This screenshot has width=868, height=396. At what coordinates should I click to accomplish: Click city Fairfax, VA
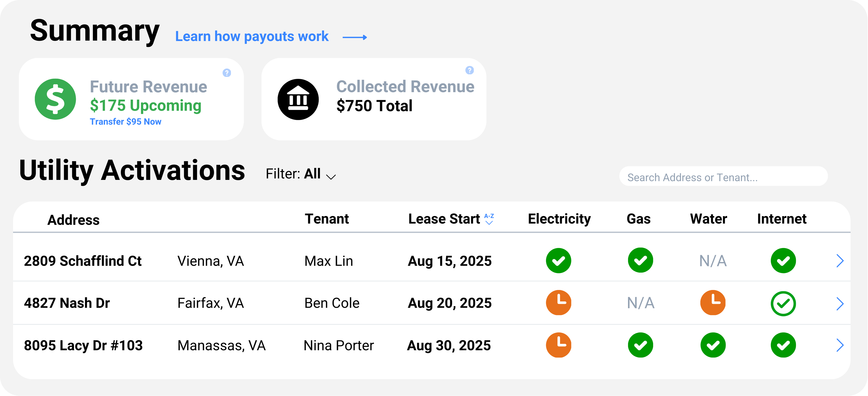pyautogui.click(x=211, y=303)
